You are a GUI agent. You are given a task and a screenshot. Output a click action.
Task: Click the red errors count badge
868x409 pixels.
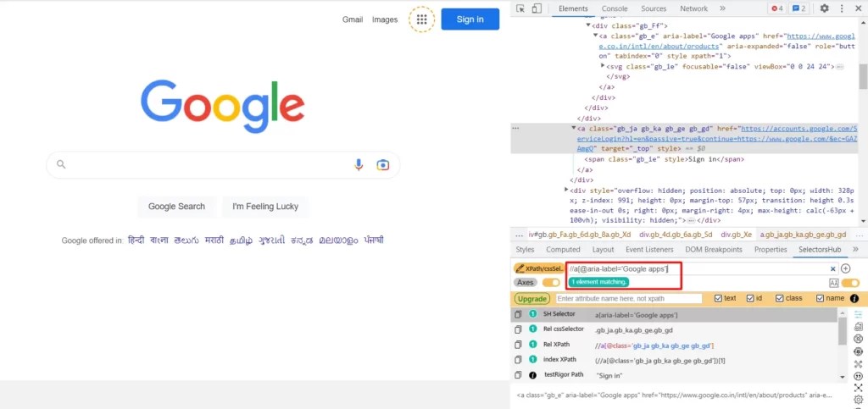777,8
